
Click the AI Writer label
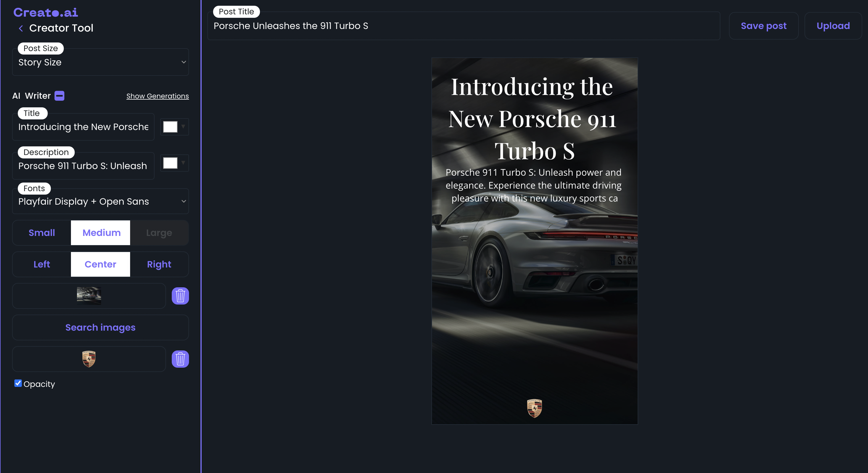(x=31, y=96)
